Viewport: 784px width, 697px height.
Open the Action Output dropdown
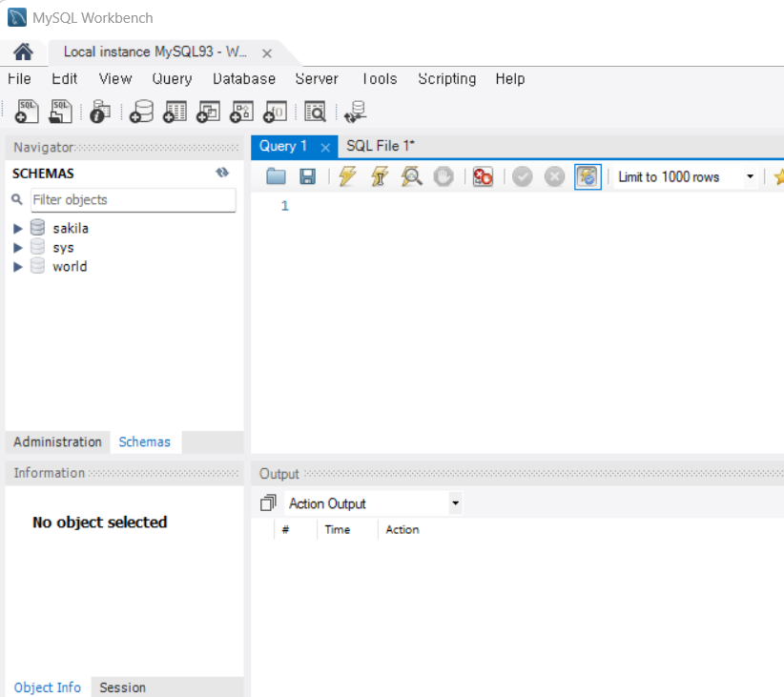(455, 503)
